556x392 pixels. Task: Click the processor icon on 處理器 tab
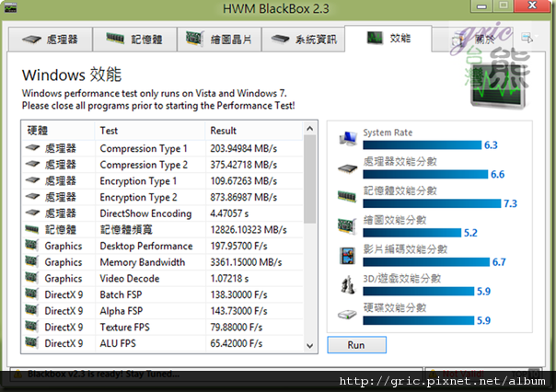31,39
